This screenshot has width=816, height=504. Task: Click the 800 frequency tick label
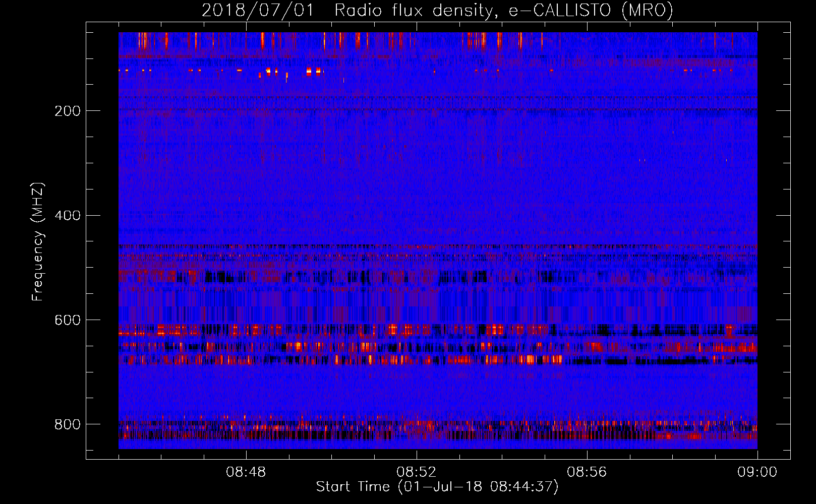(x=68, y=424)
